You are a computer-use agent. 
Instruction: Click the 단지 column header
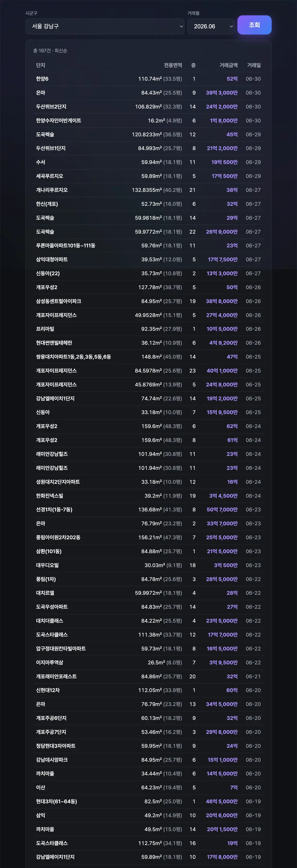41,65
